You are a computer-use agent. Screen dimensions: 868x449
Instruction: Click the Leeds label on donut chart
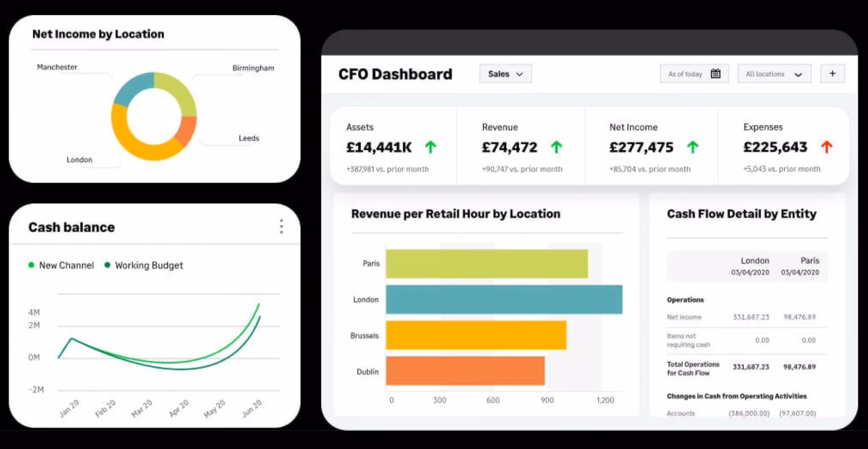(x=249, y=138)
